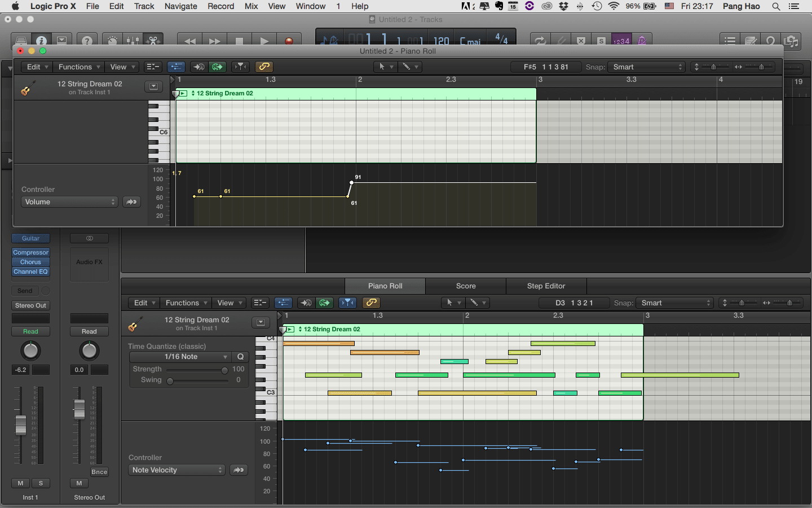Open Edit menu in floating Piano Roll window

37,67
